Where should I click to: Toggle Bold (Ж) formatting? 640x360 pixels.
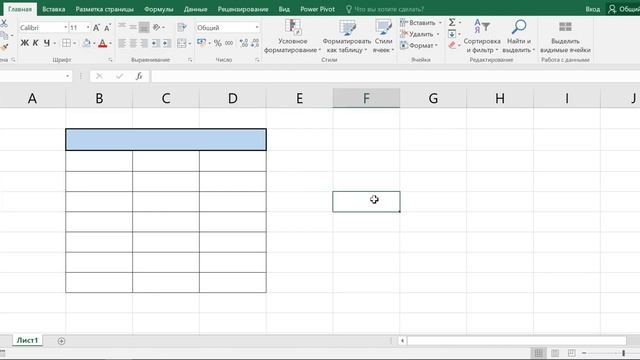24,43
